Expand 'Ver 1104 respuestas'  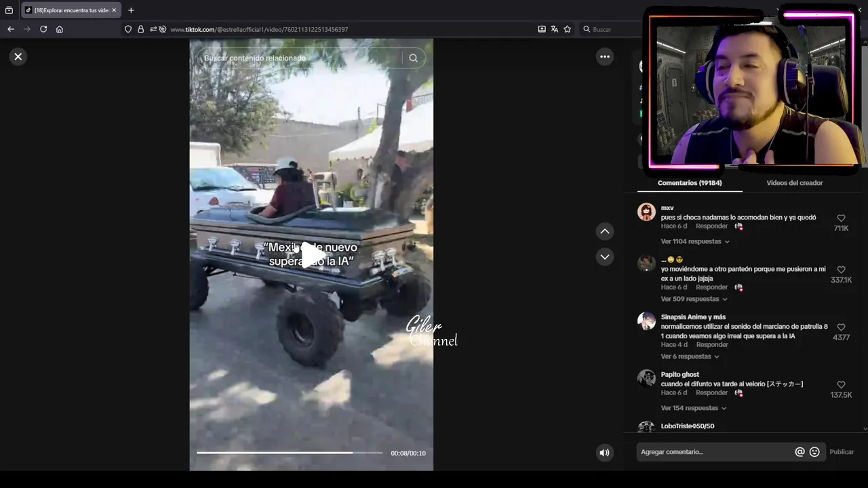tap(695, 241)
